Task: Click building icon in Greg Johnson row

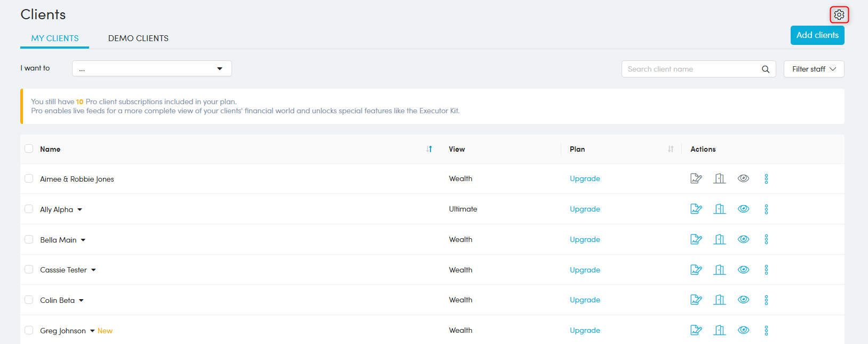Action: [x=720, y=330]
